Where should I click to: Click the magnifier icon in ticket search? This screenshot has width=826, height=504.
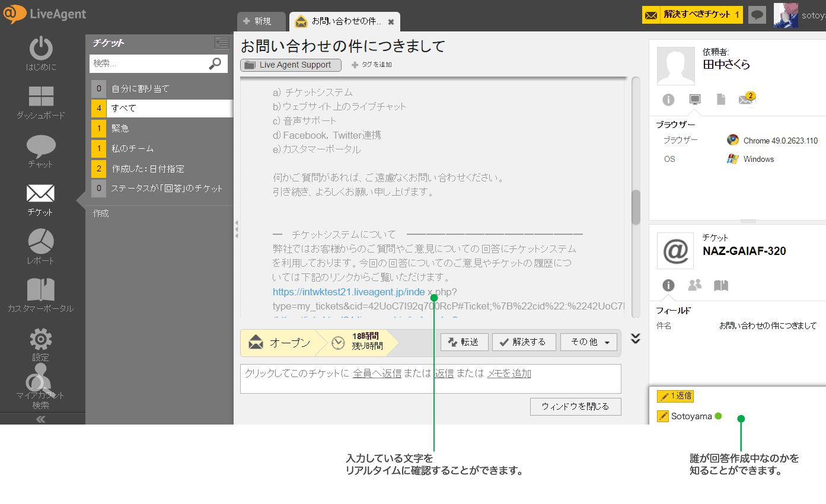click(215, 63)
